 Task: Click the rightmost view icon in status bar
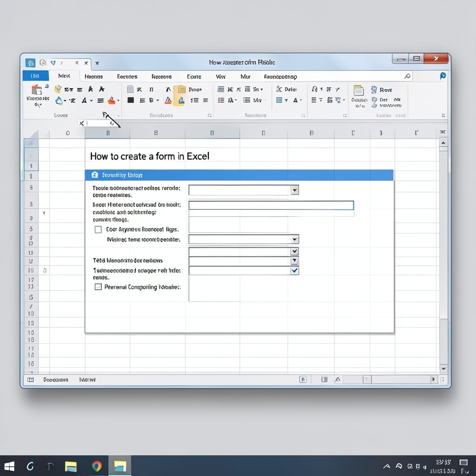(x=337, y=379)
